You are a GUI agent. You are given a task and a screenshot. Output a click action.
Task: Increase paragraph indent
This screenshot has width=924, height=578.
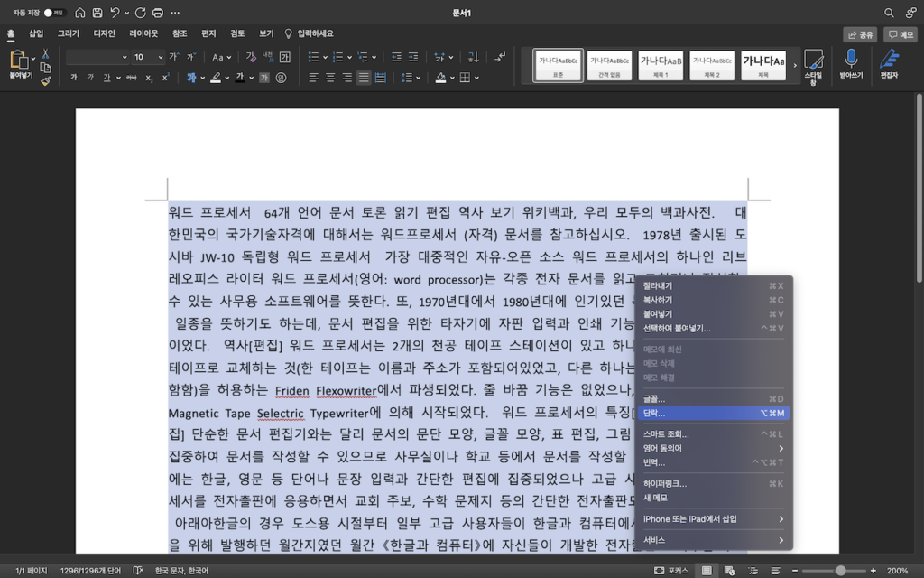[413, 57]
